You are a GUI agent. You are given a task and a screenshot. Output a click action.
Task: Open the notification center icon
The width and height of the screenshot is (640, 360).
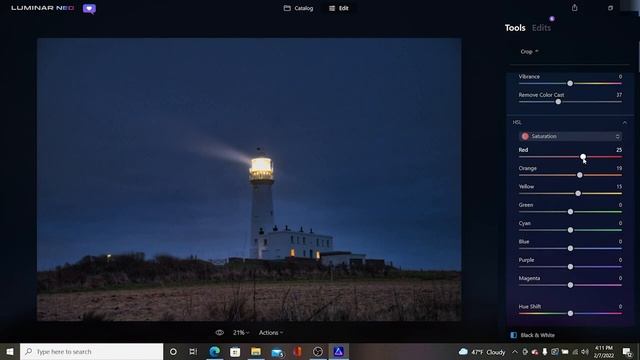(627, 351)
